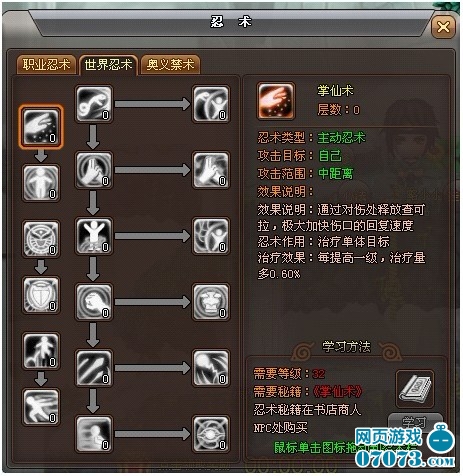This screenshot has width=463, height=476.
Task: Select the highlighted 掌仙术 palm skill icon
Action: (41, 127)
